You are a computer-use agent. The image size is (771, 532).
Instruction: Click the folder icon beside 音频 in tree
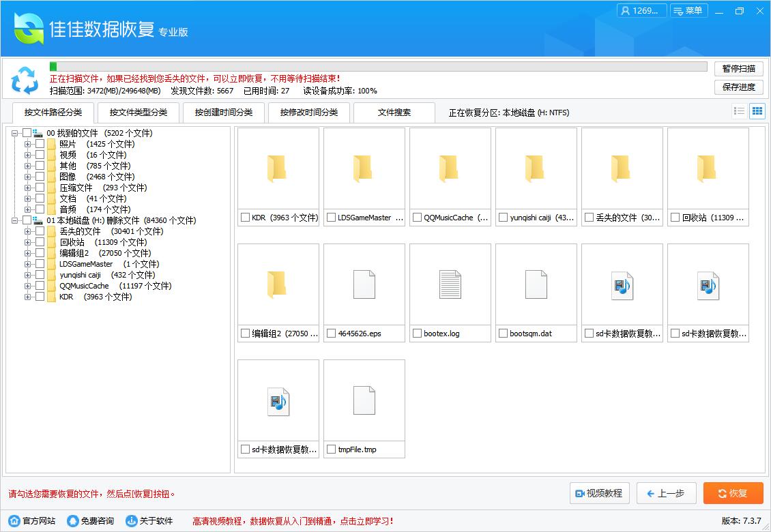click(52, 209)
